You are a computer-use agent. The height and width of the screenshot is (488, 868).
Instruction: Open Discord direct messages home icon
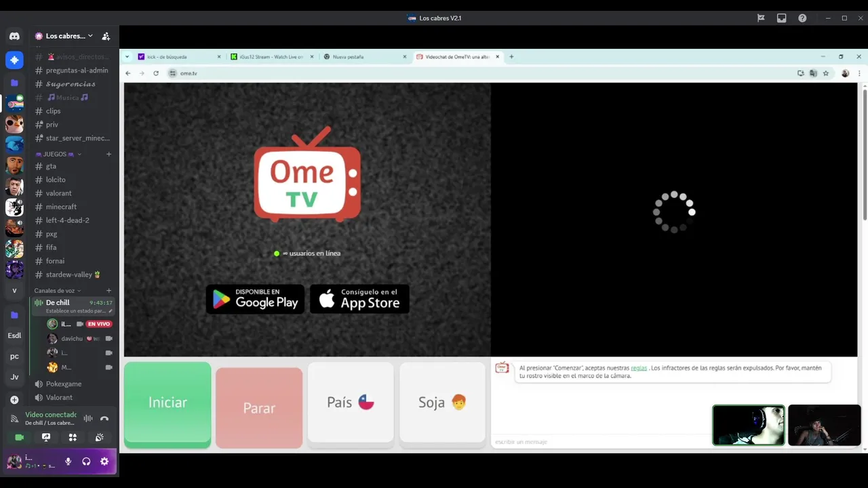(14, 36)
